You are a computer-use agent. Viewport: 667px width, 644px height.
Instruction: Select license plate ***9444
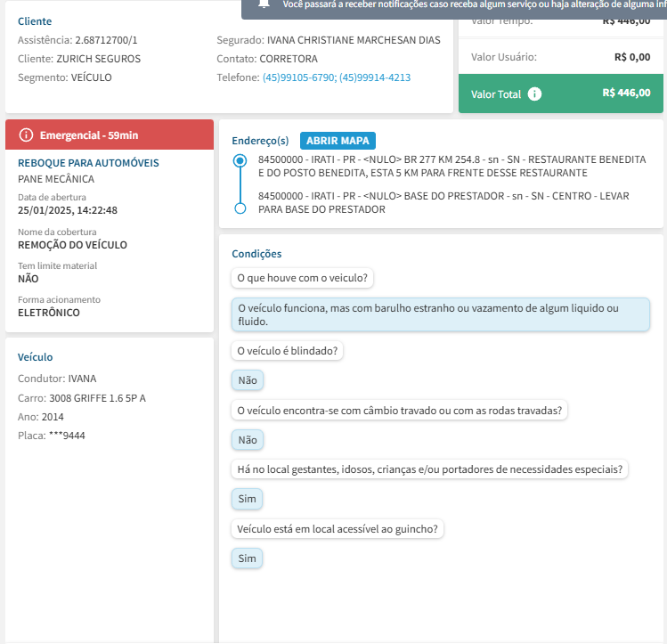click(x=67, y=436)
